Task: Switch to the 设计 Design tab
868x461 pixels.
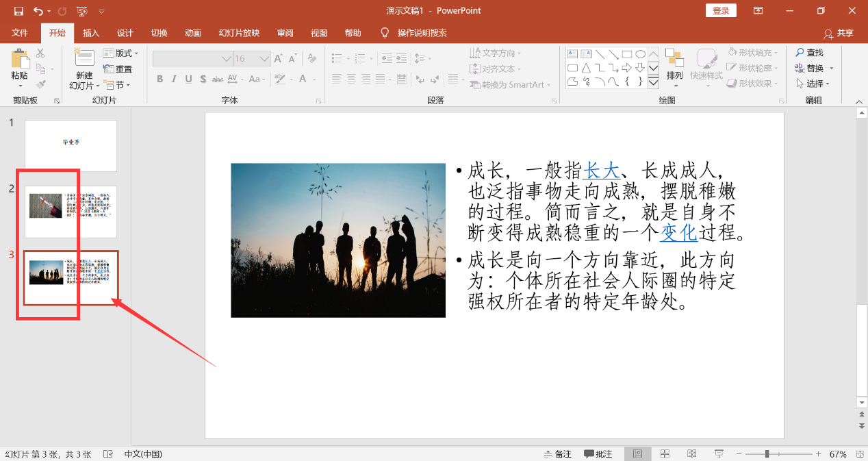Action: coord(125,33)
